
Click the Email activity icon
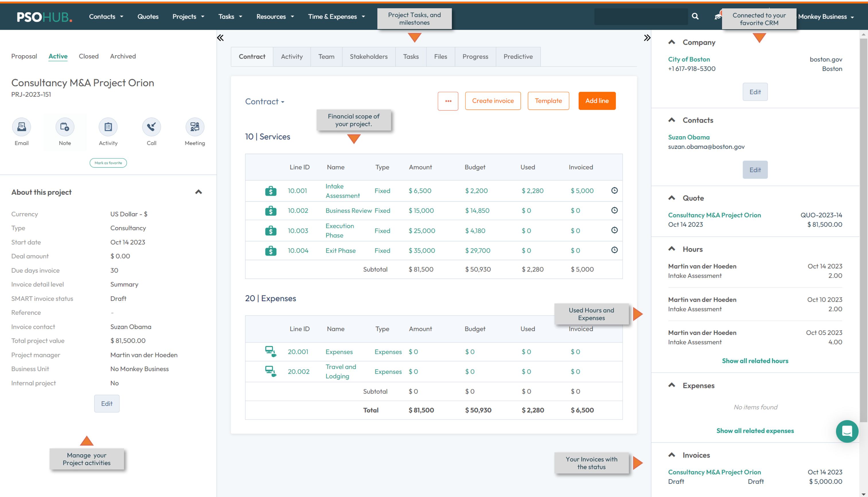[22, 127]
